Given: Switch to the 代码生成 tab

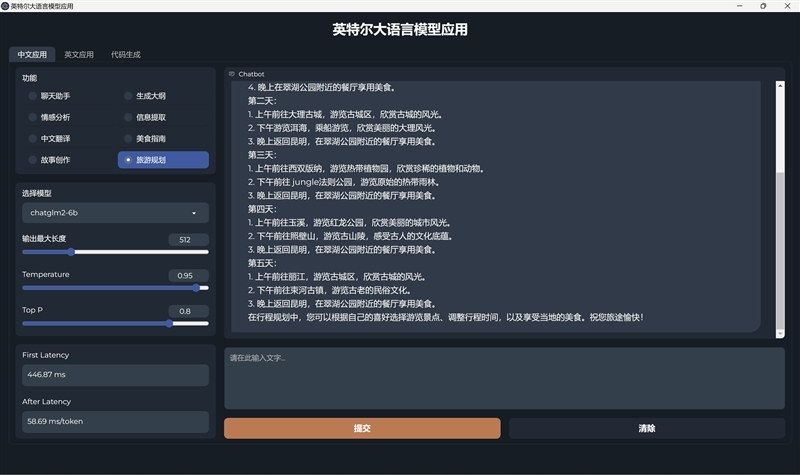Looking at the screenshot, I should 126,55.
